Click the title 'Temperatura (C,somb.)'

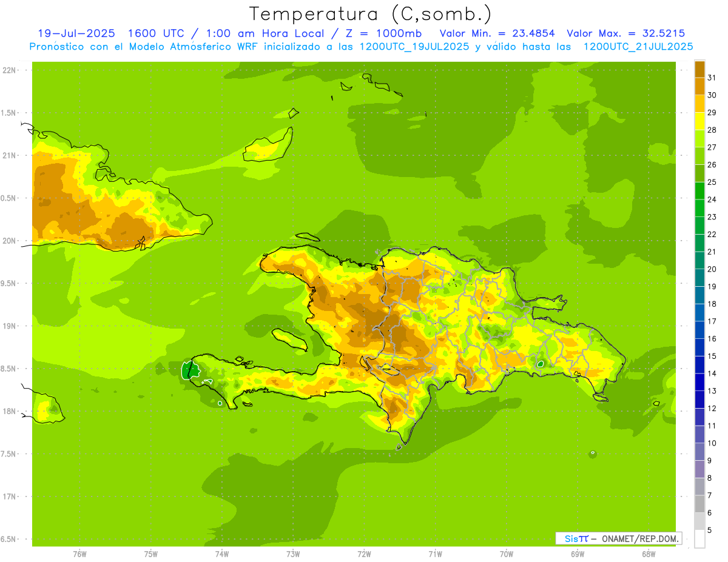[x=371, y=13]
